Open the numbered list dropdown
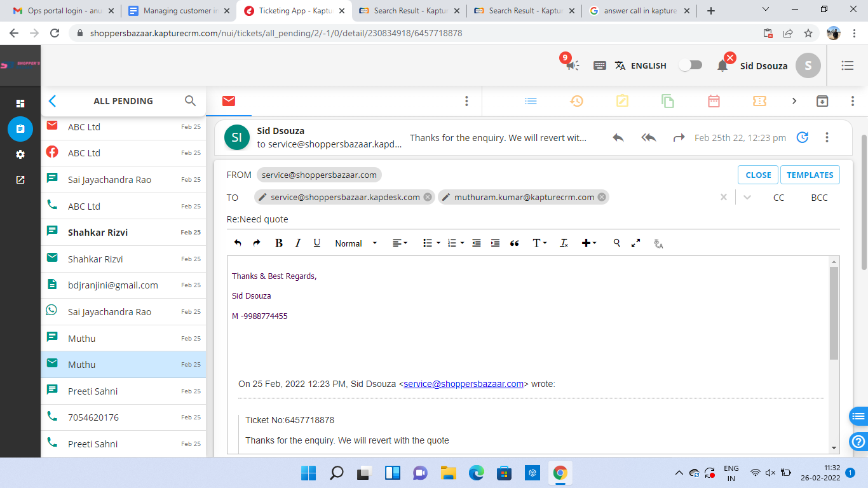This screenshot has height=488, width=868. point(456,243)
